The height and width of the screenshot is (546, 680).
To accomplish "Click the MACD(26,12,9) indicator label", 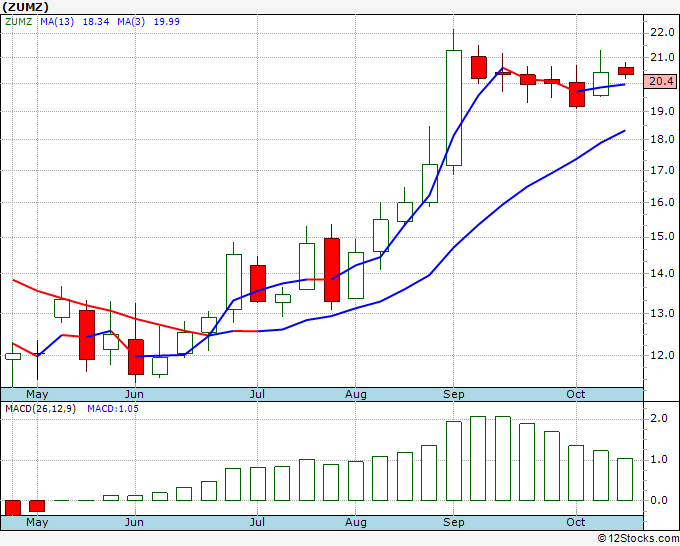I will [x=40, y=409].
